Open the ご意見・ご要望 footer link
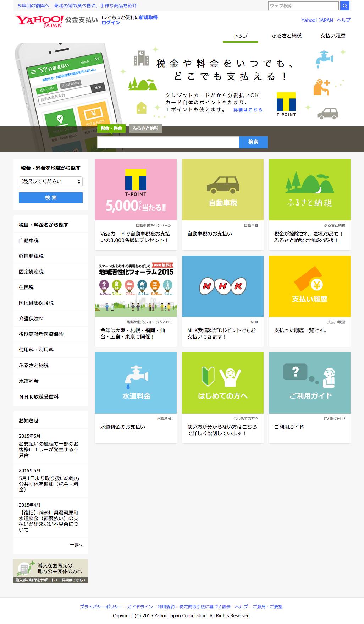The image size is (364, 624). pos(268,607)
